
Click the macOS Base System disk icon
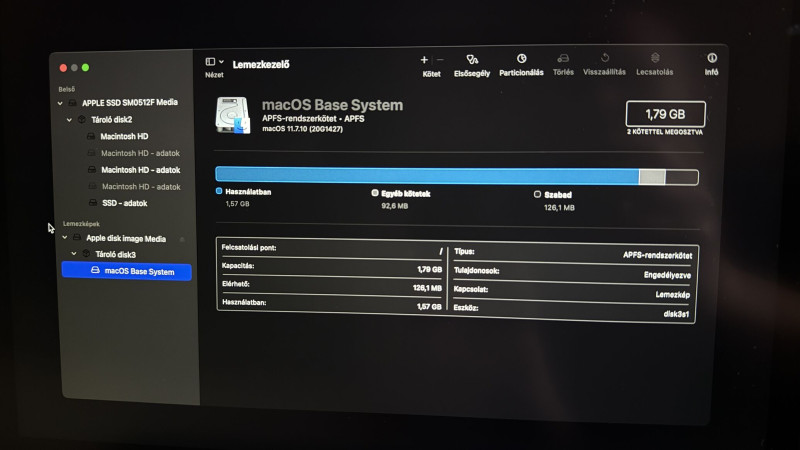(233, 116)
